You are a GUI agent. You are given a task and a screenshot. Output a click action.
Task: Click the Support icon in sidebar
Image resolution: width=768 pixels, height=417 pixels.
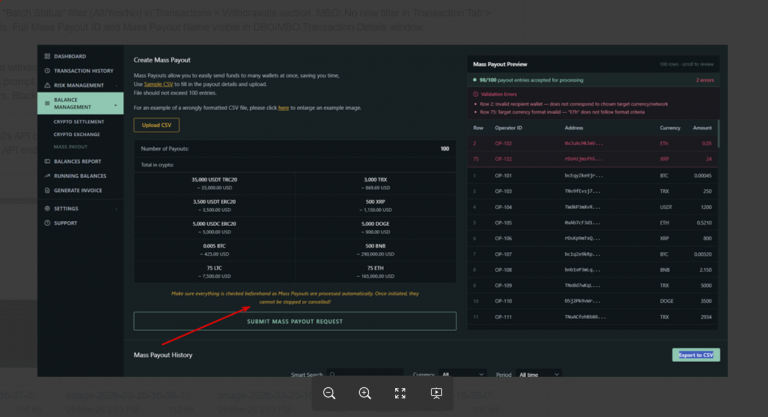click(47, 223)
